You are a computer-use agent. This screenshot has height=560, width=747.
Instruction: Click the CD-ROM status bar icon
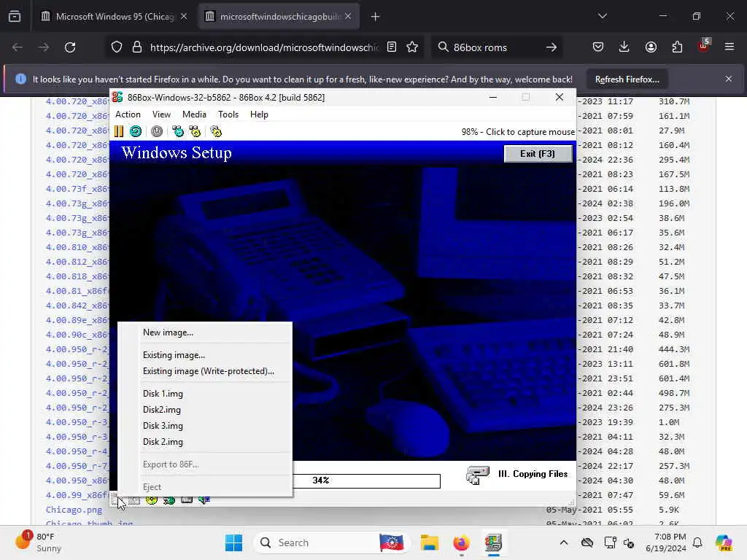[x=152, y=500]
